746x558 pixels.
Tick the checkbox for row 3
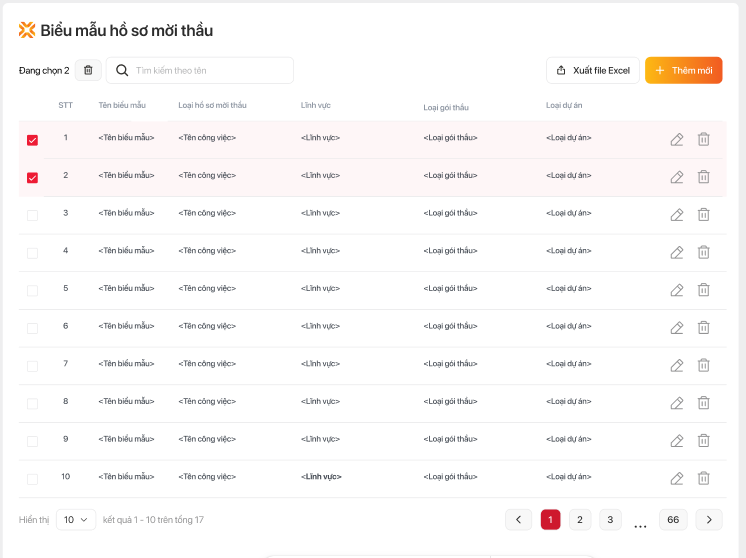click(x=32, y=215)
